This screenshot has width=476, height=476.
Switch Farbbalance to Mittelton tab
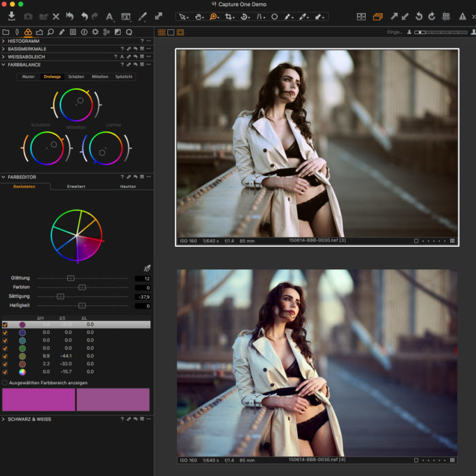point(100,76)
